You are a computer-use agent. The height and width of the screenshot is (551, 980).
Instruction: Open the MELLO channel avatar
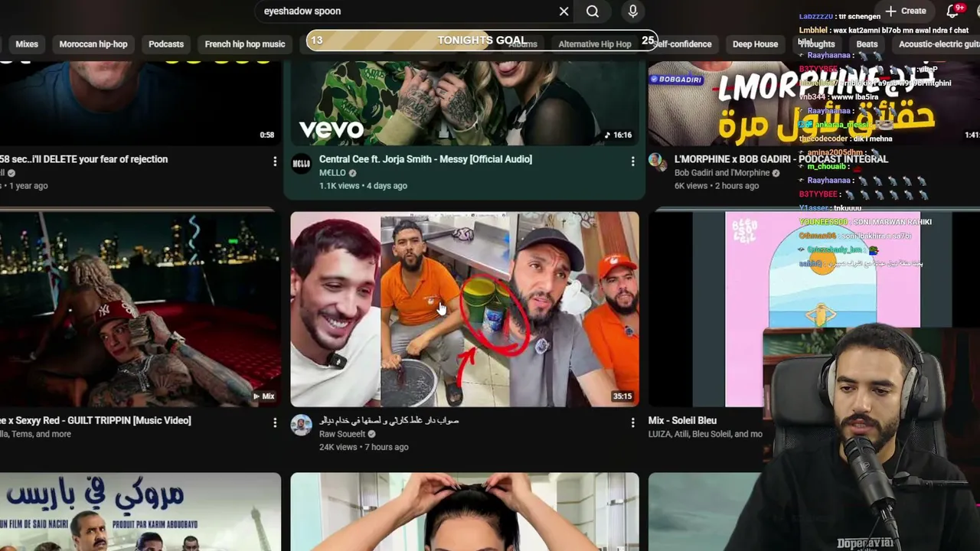pos(302,163)
